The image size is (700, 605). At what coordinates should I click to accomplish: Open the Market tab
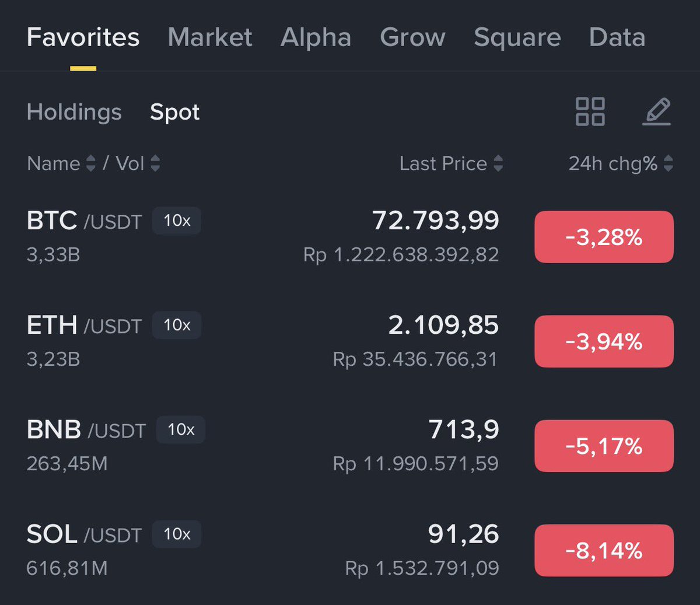click(x=210, y=37)
